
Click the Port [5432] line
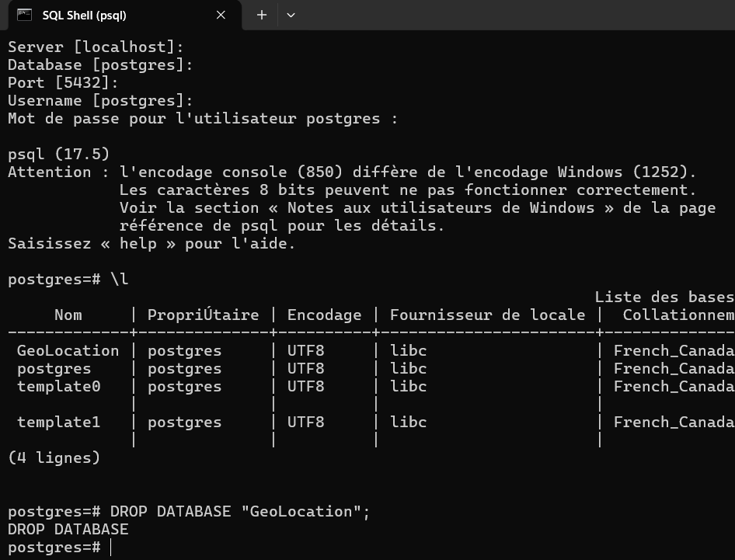[x=63, y=83]
